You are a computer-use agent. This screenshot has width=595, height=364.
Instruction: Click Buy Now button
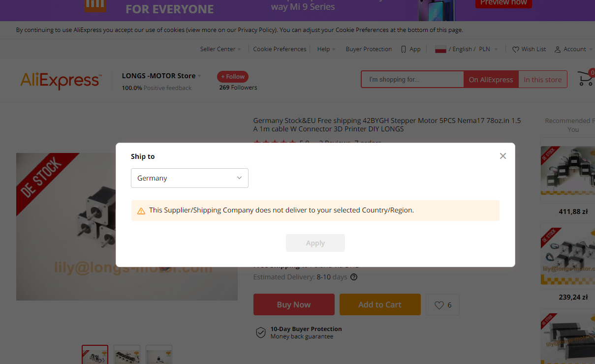tap(294, 304)
